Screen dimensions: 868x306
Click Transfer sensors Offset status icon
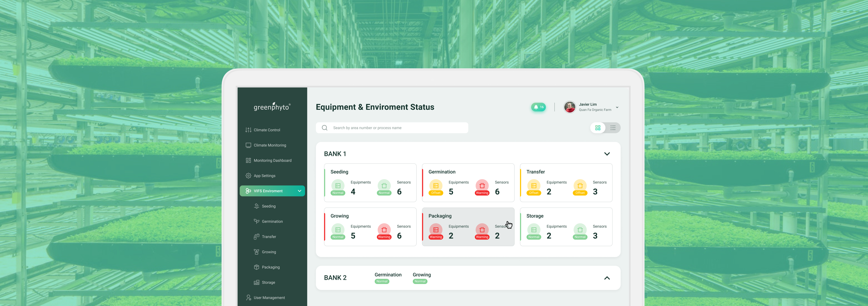pyautogui.click(x=580, y=187)
